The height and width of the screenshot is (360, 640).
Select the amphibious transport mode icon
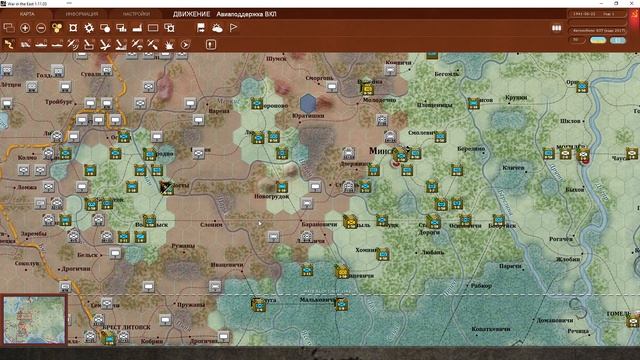57,44
